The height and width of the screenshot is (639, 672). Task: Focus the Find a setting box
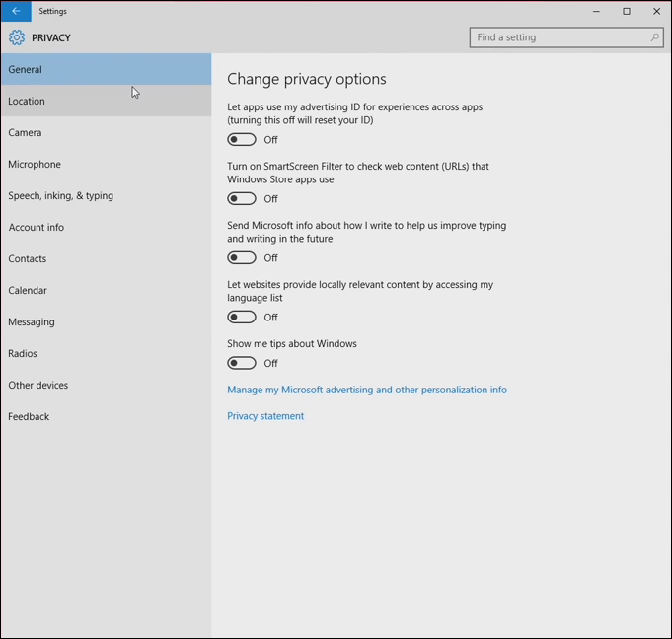[x=566, y=37]
